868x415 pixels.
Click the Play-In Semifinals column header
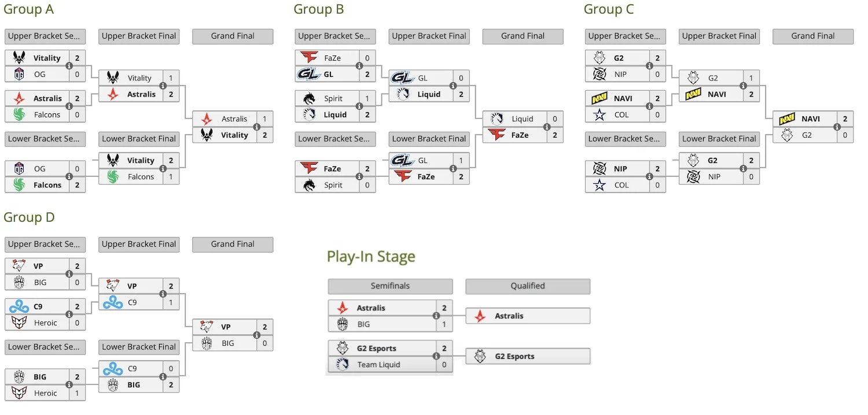[390, 286]
